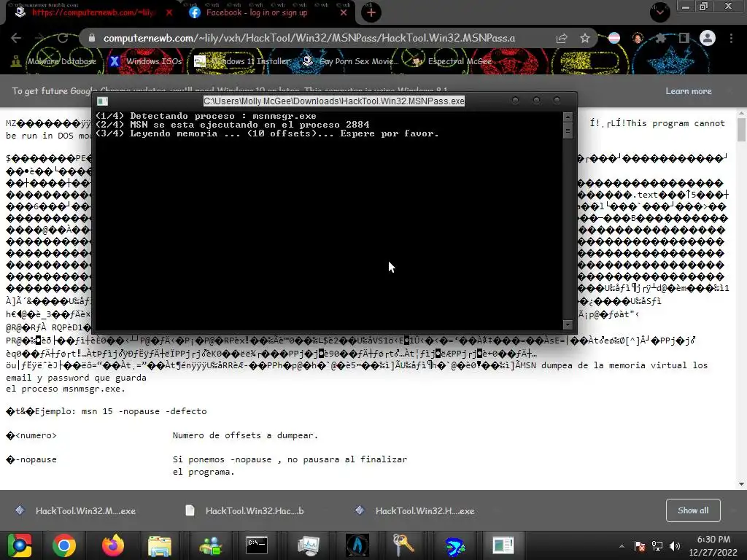Open the Espectral McGee bookmark
747x560 pixels.
(x=452, y=61)
